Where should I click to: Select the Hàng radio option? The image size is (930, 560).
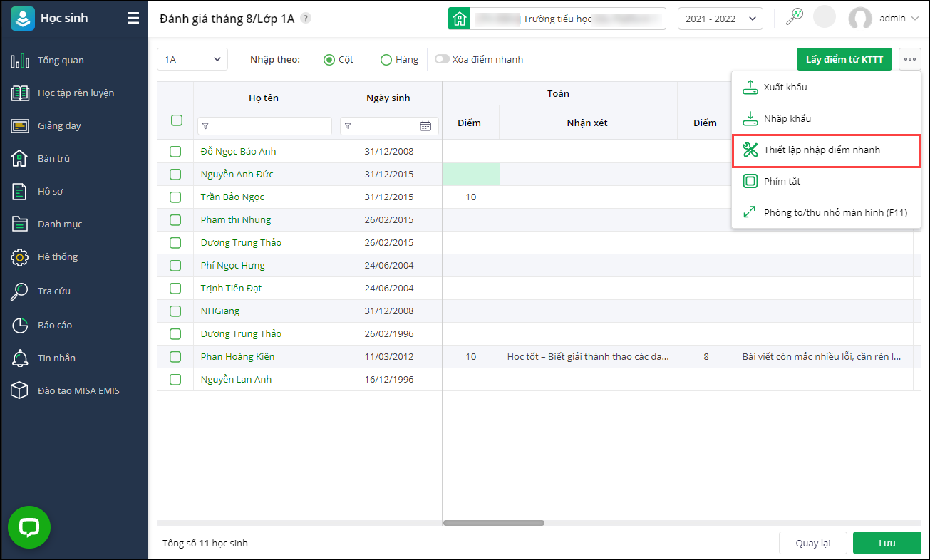(386, 60)
